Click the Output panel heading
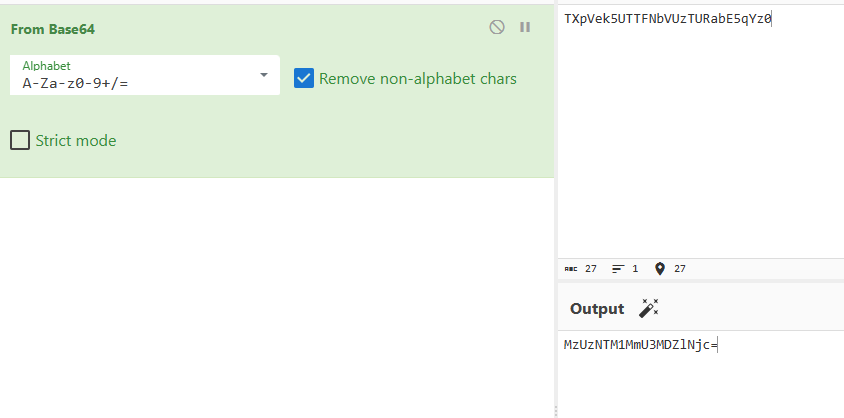This screenshot has width=844, height=418. tap(597, 309)
